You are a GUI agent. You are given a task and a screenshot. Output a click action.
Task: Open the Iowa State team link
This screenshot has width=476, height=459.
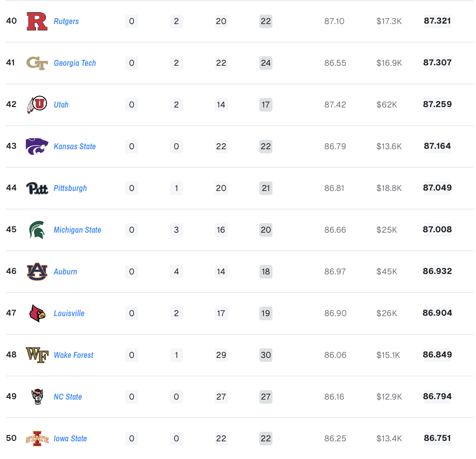coord(70,439)
